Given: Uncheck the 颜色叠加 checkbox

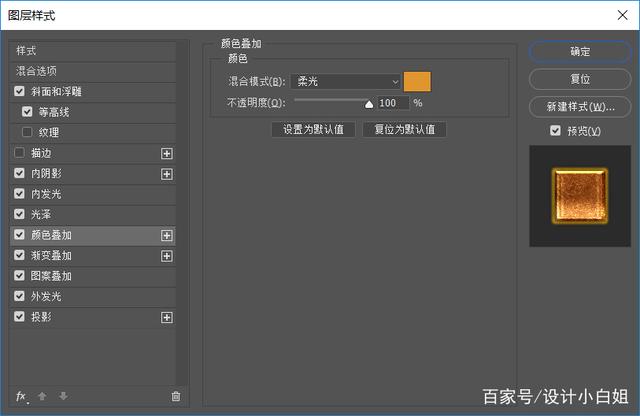Looking at the screenshot, I should pos(19,234).
